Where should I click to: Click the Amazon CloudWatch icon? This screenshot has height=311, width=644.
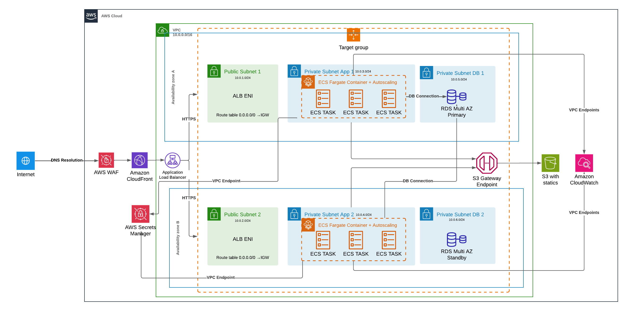[584, 163]
